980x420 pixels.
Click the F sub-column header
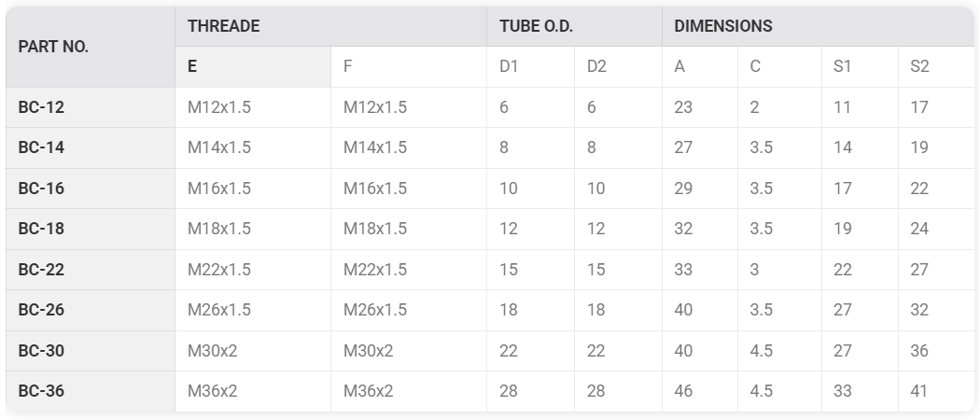point(409,67)
